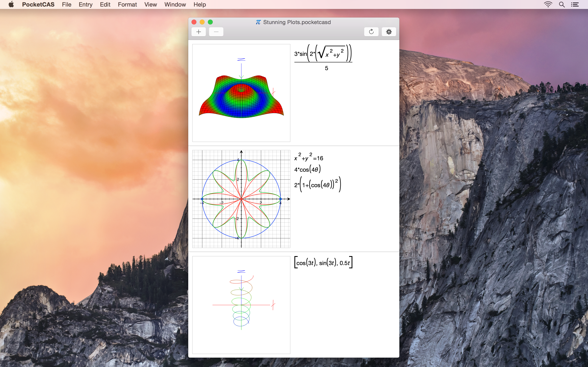The image size is (588, 367).
Task: Open Notification Center list icon
Action: pyautogui.click(x=575, y=4)
